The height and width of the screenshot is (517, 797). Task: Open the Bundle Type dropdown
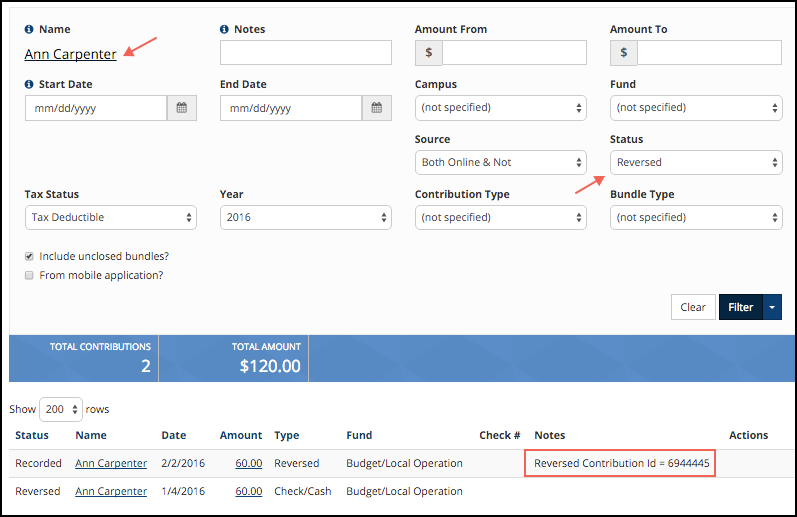696,218
